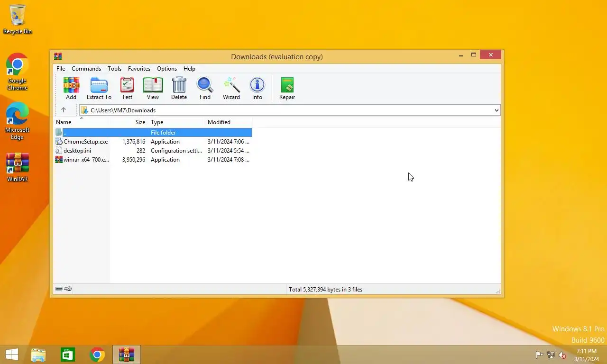The image size is (607, 364).
Task: Open the Help menu
Action: [189, 69]
